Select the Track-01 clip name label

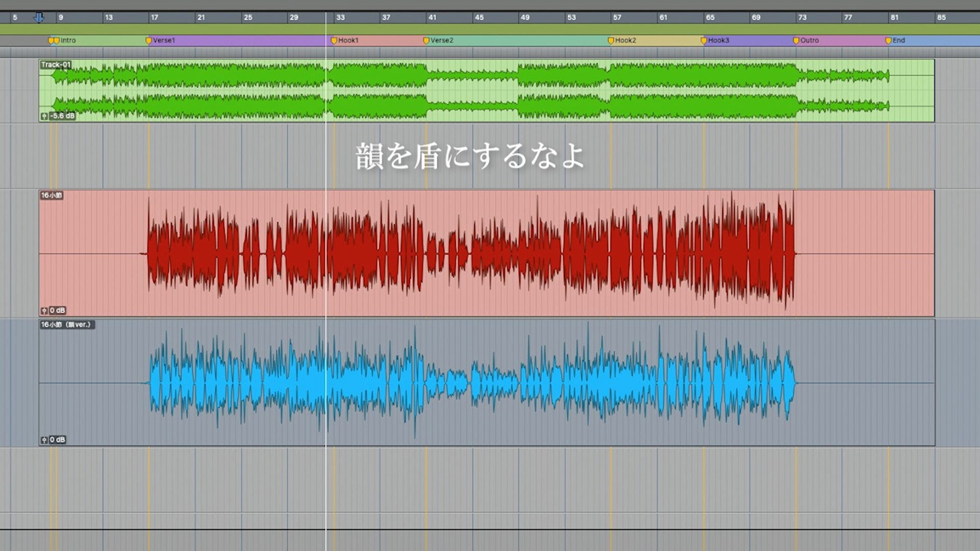(56, 65)
